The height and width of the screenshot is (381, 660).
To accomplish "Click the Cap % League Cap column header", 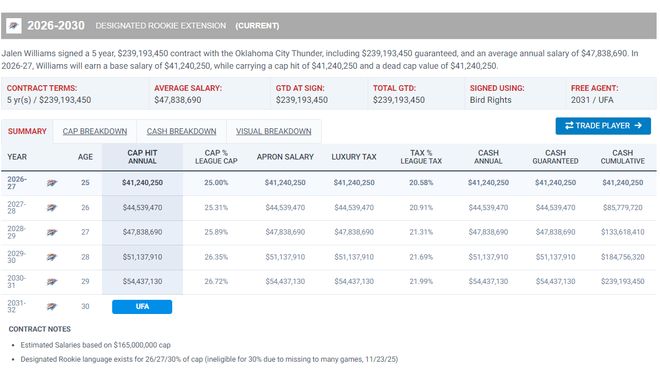I will [216, 157].
